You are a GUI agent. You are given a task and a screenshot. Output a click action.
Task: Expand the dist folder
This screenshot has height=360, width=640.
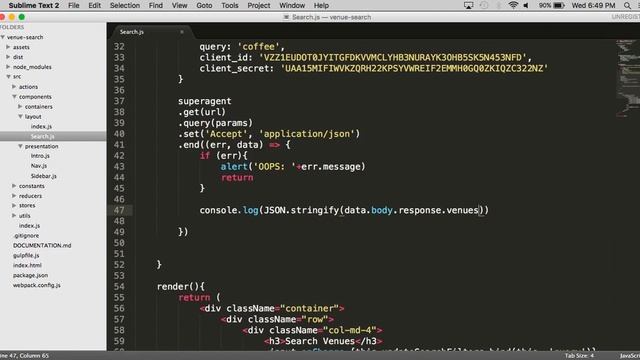pos(8,57)
